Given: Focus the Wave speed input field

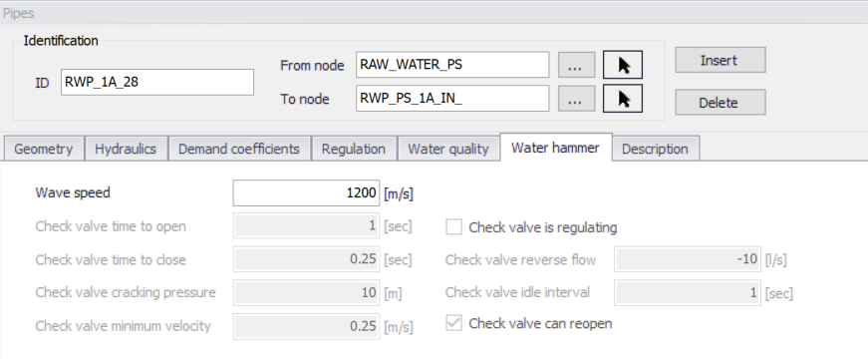Looking at the screenshot, I should pyautogui.click(x=306, y=193).
